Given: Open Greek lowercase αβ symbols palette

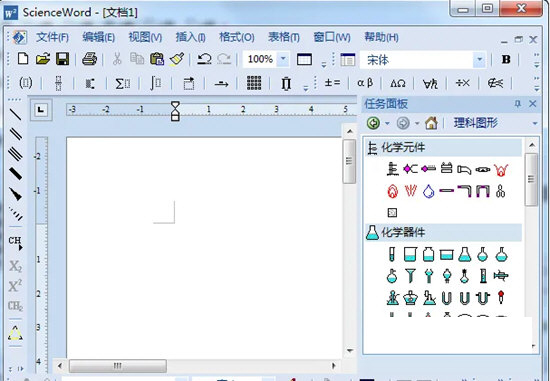Looking at the screenshot, I should [x=365, y=83].
